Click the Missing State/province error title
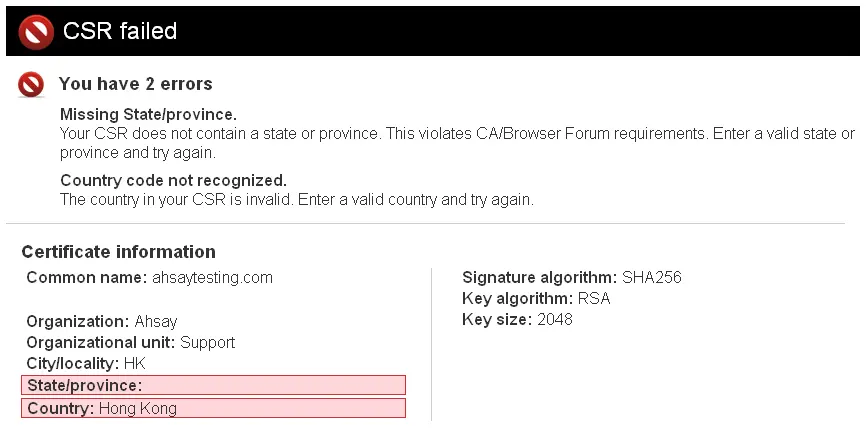 click(x=148, y=115)
